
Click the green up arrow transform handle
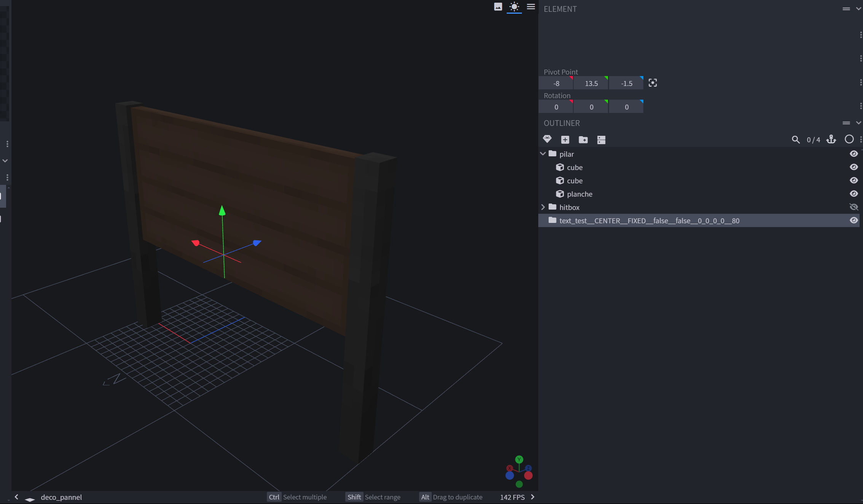tap(222, 210)
